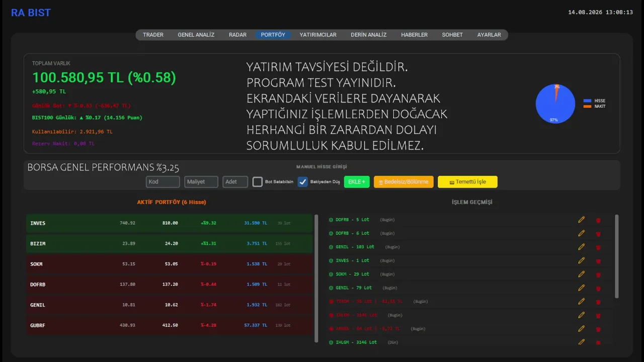The image size is (644, 362).
Task: Delete the TTKOM sell transaction
Action: [598, 302]
